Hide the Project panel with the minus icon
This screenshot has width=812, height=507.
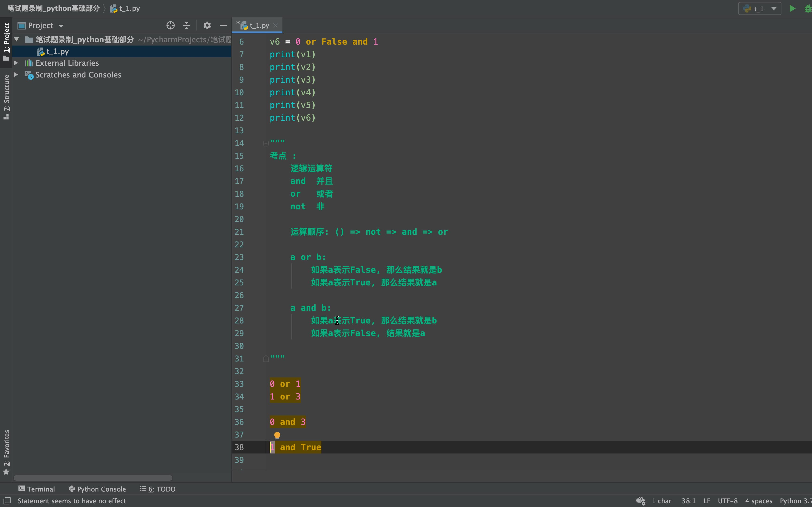(223, 25)
